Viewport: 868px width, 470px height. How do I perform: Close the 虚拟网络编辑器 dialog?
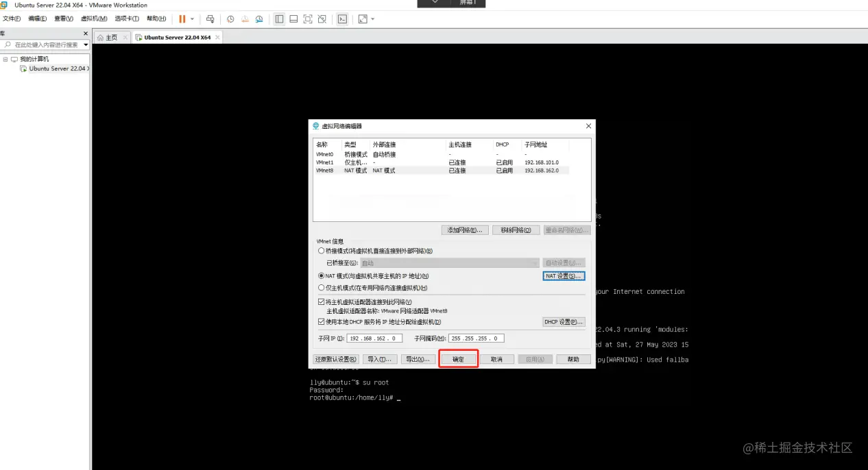[x=588, y=126]
